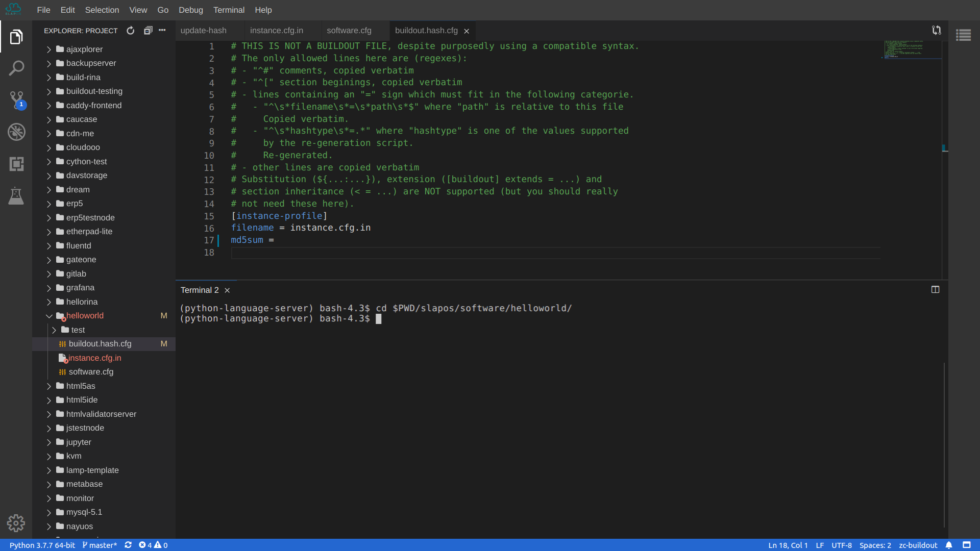980x551 pixels.
Task: Select the grafana folder row
Action: pyautogui.click(x=104, y=288)
